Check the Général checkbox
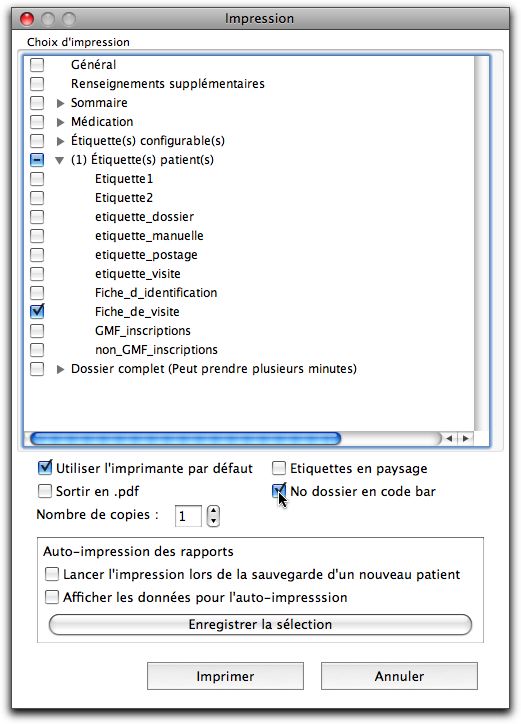This screenshot has width=521, height=724. click(37, 65)
